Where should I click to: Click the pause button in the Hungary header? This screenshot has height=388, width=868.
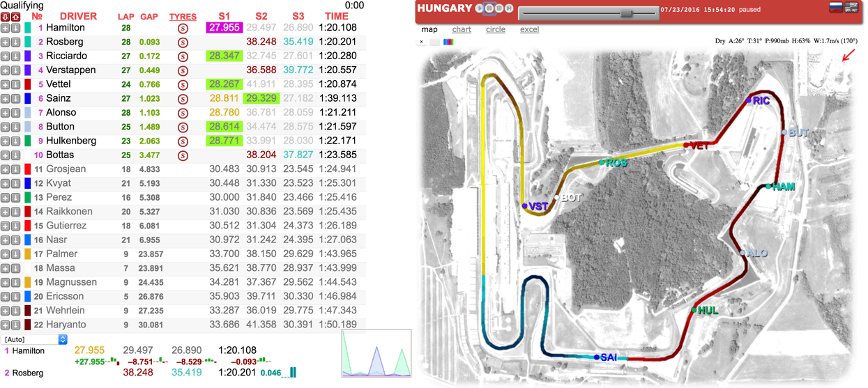point(489,8)
